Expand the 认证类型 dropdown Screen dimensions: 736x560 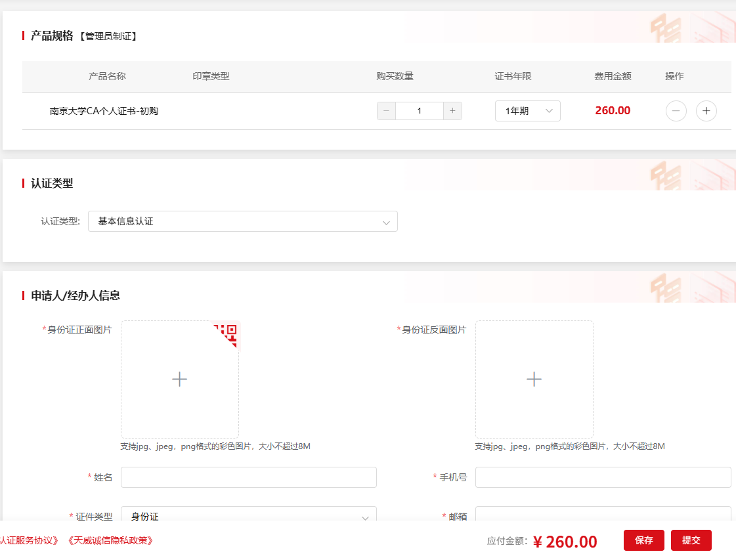(x=242, y=222)
